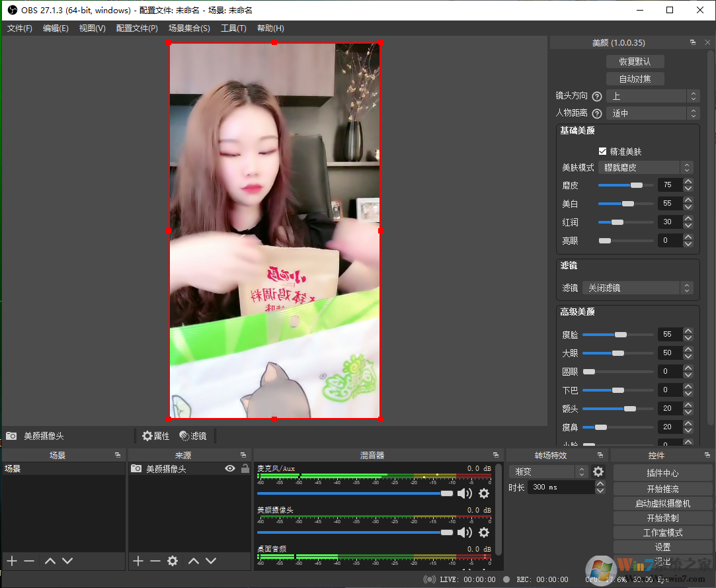Toggle visibility of 美颜摄像头 source
The height and width of the screenshot is (588, 716).
coord(230,468)
